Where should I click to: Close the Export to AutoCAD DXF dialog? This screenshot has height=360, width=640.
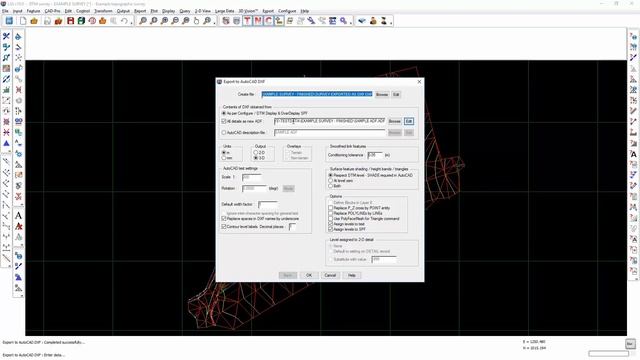click(419, 82)
